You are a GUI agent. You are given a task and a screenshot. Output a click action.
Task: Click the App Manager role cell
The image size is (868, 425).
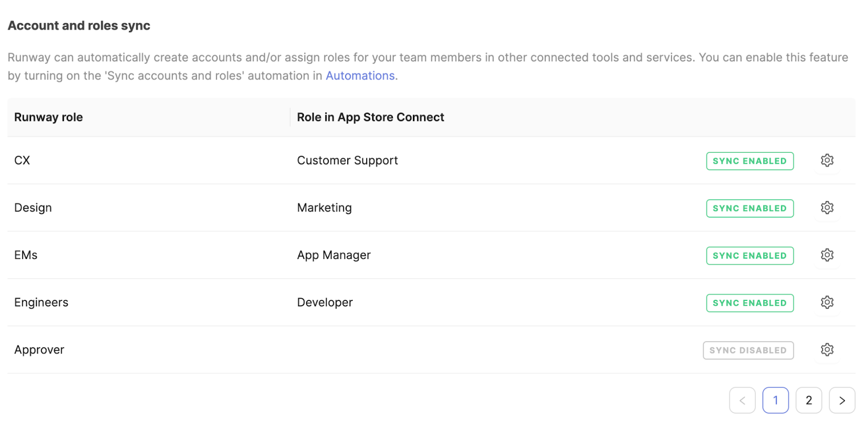[334, 255]
